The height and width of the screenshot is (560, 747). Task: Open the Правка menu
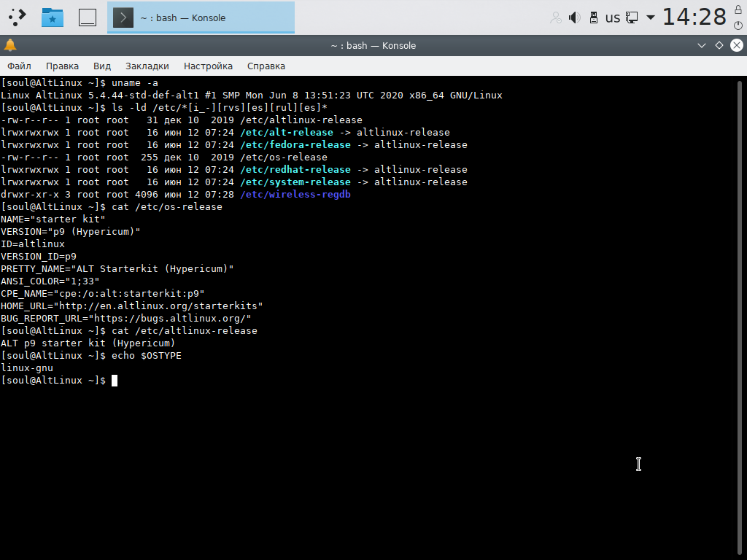click(x=62, y=66)
